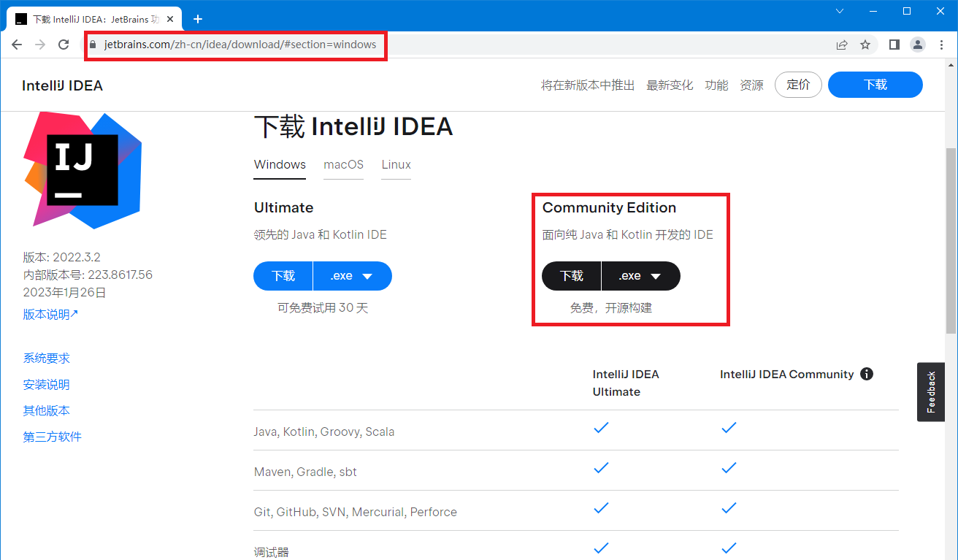Click the 免费，开源构建 text
Screen dimensions: 958x560
coord(611,307)
